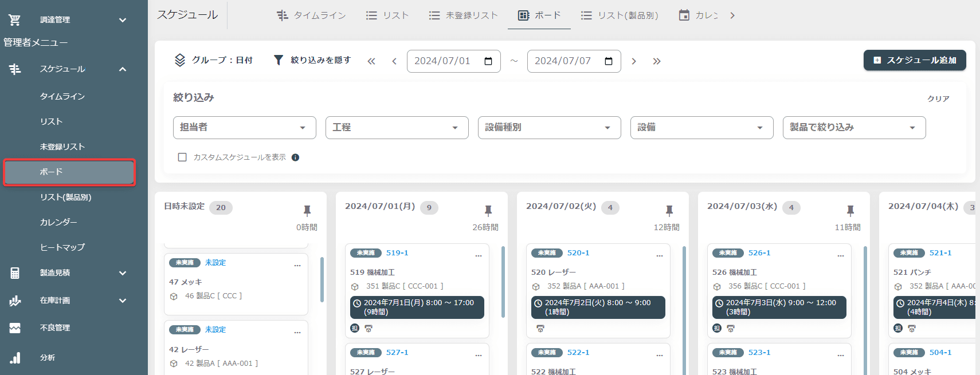The width and height of the screenshot is (980, 375).
Task: Jump forward with double-right arrow
Action: 657,61
